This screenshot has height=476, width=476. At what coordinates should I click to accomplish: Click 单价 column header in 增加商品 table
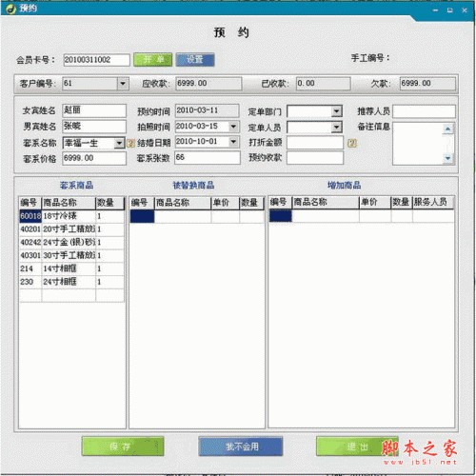[375, 202]
